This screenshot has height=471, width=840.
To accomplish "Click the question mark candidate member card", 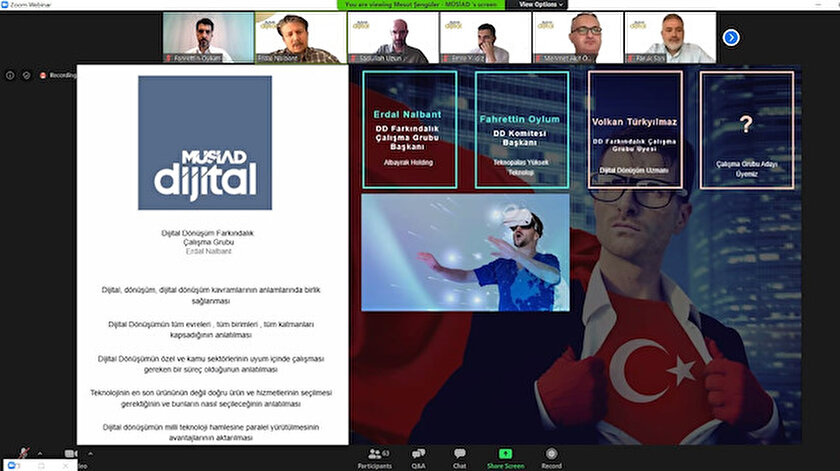I will click(747, 130).
